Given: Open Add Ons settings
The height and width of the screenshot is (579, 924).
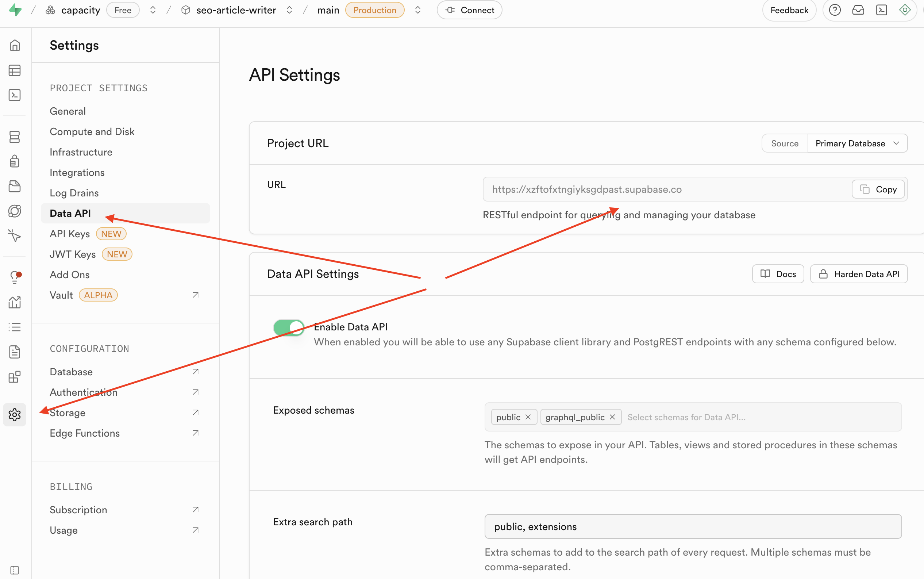Looking at the screenshot, I should point(69,275).
